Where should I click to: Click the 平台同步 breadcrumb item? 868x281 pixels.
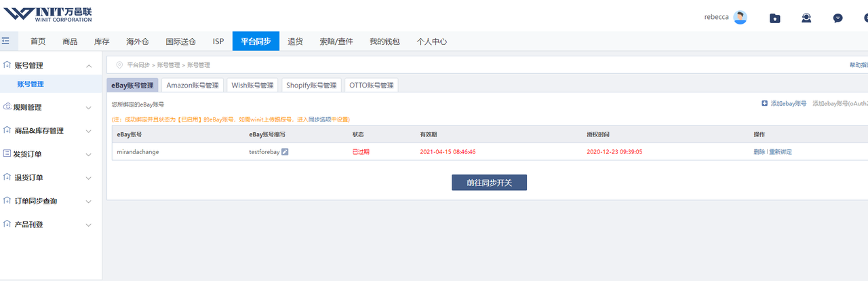pos(138,65)
